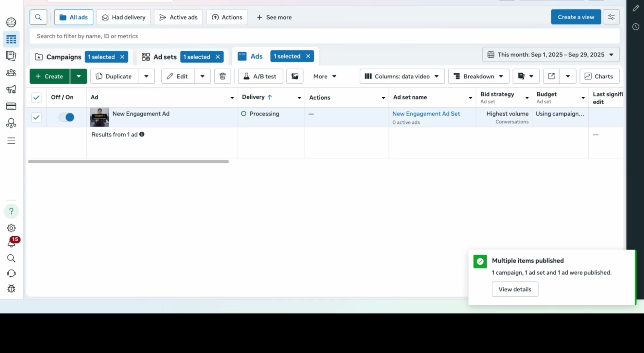
Task: Open the New Engagement Ad Set link
Action: click(426, 114)
